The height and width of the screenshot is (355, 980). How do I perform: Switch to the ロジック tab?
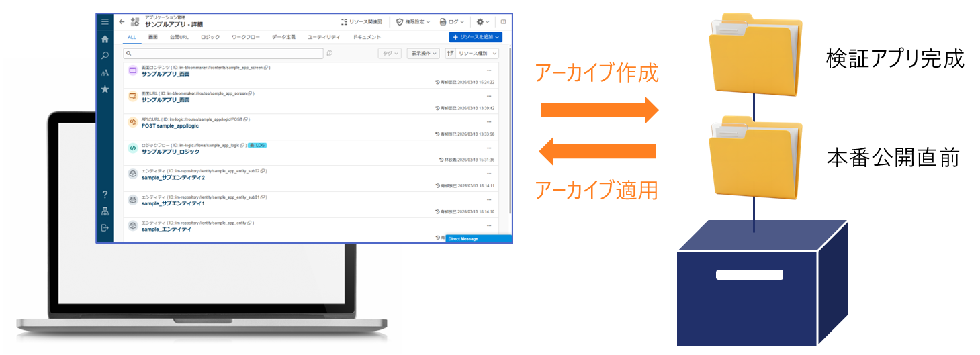point(210,37)
